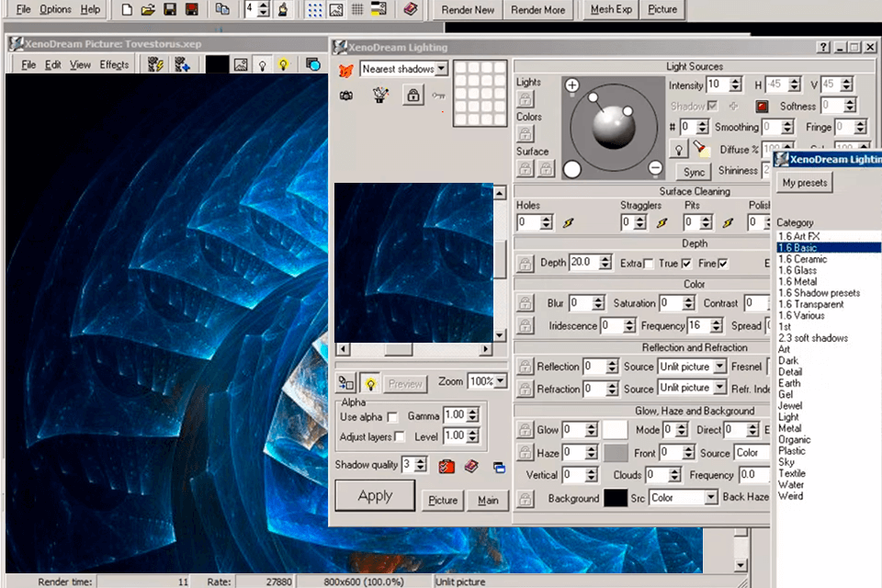Image resolution: width=882 pixels, height=588 pixels.
Task: Click the padlock button beside the key icon
Action: 413,95
